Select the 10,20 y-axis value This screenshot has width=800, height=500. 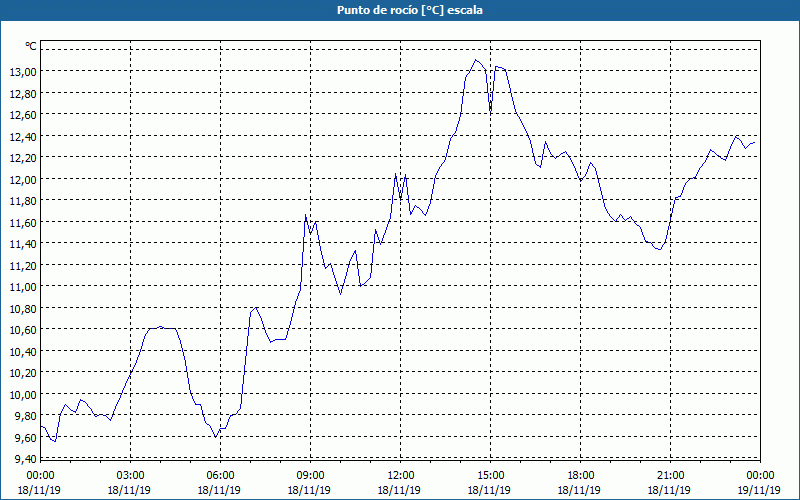[23, 372]
